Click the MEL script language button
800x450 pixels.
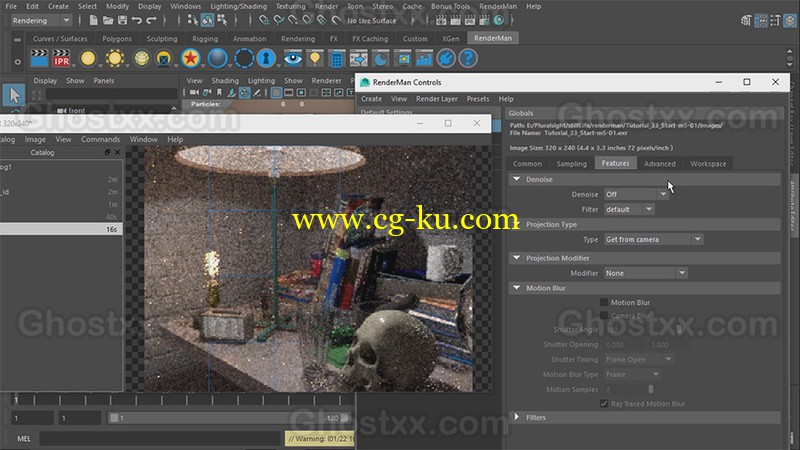pos(24,439)
